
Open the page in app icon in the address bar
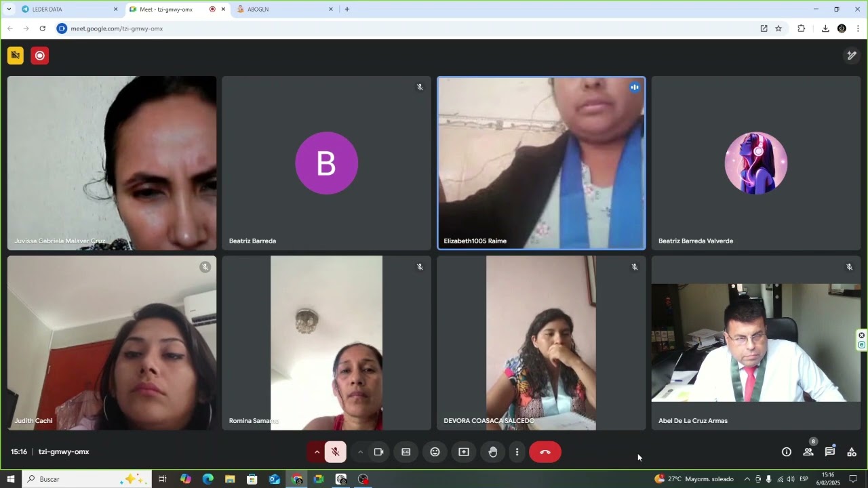coord(764,28)
